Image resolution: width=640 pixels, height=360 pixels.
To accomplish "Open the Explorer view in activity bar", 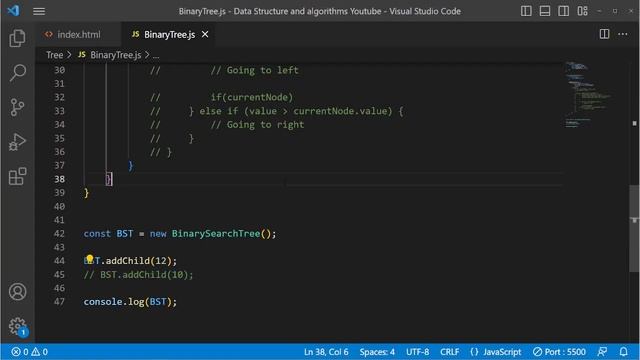I will click(17, 38).
